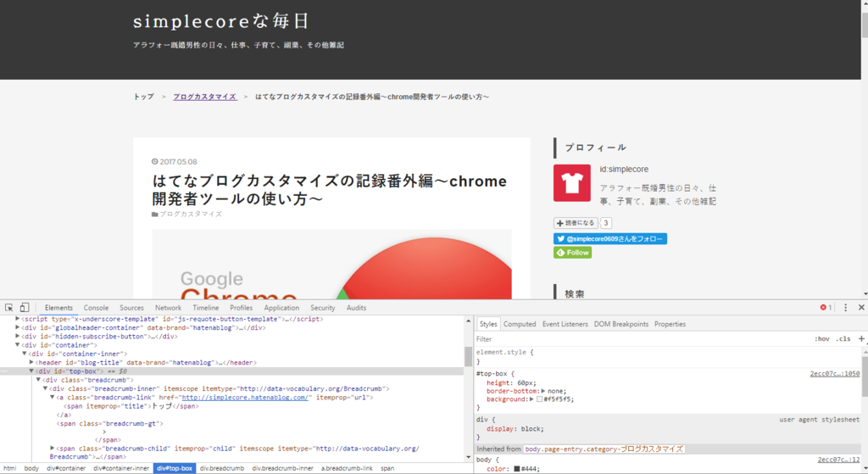Select the DOM Breakpoints sidebar tab
This screenshot has width=868, height=474.
click(x=621, y=324)
